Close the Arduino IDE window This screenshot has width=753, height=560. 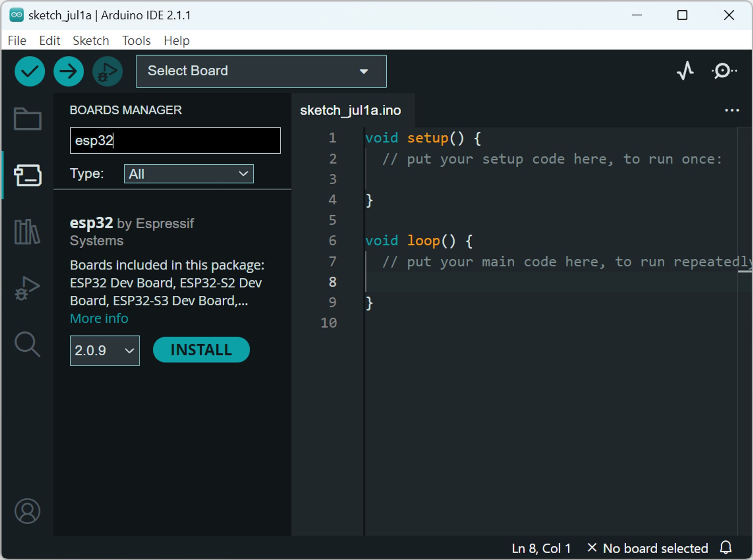coord(729,15)
